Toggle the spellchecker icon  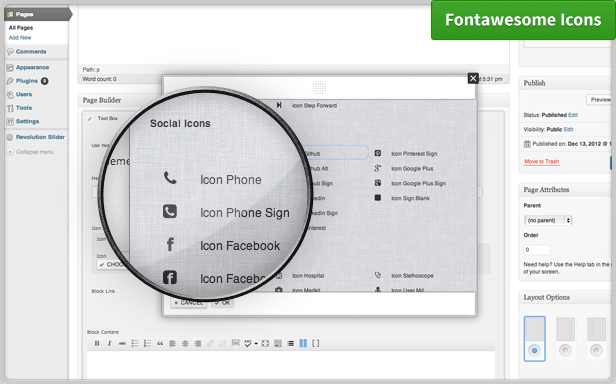248,344
